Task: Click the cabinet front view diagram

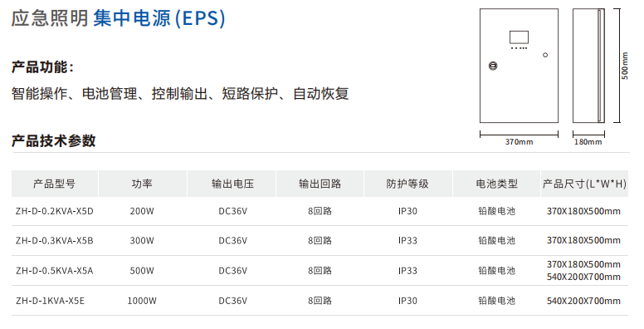Action: [x=519, y=66]
